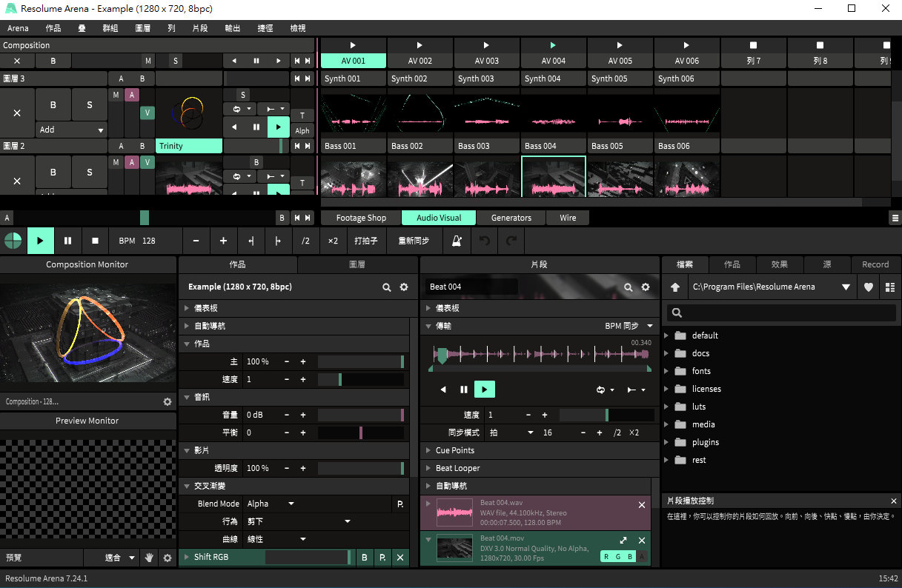Switch file browser to grid view icon
Viewport: 902px width, 588px height.
[890, 287]
